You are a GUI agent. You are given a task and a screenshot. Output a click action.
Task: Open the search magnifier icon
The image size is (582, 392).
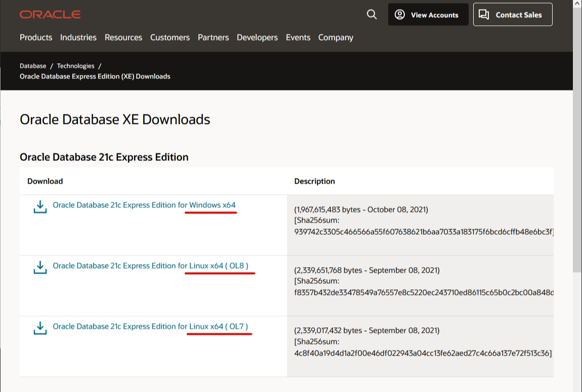371,15
